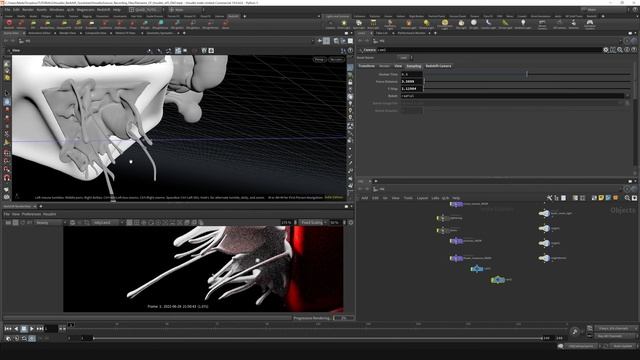Click the Focus Distance value field

pos(411,81)
